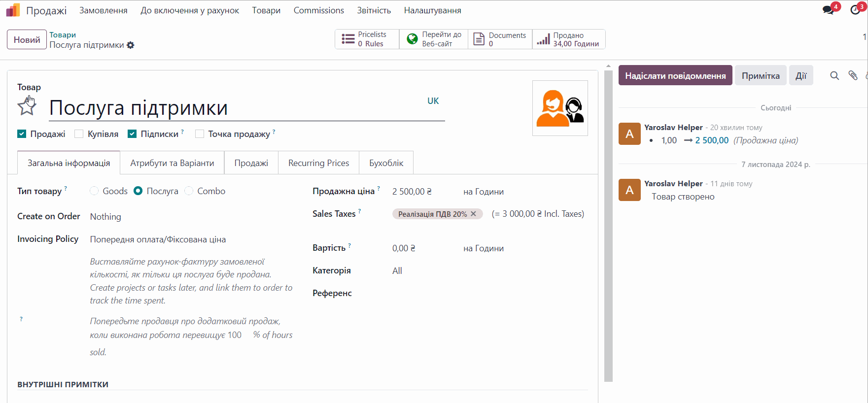Open the gear actions menu beside Послуга підтримки
Image resolution: width=868 pixels, height=403 pixels.
click(131, 45)
